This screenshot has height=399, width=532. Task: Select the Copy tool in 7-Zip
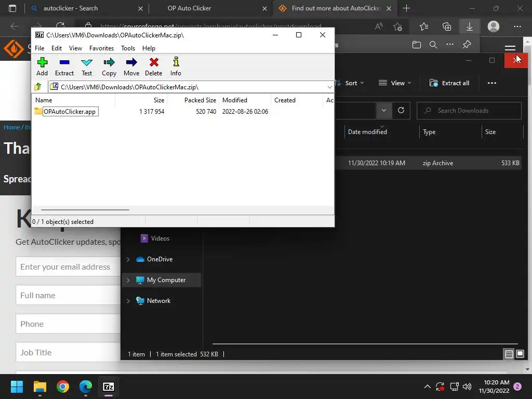click(x=109, y=66)
